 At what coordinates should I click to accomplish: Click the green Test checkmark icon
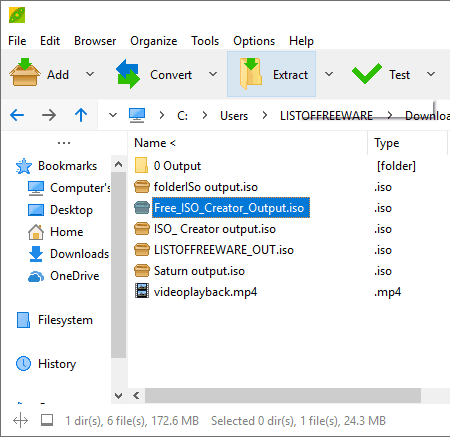(366, 74)
